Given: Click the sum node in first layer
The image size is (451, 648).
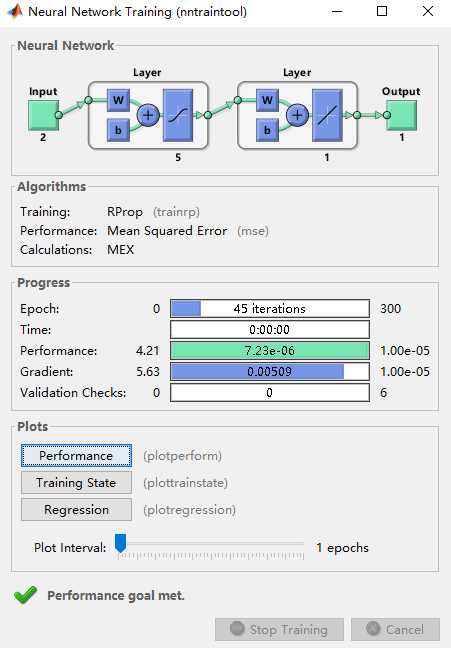Looking at the screenshot, I should click(x=148, y=115).
